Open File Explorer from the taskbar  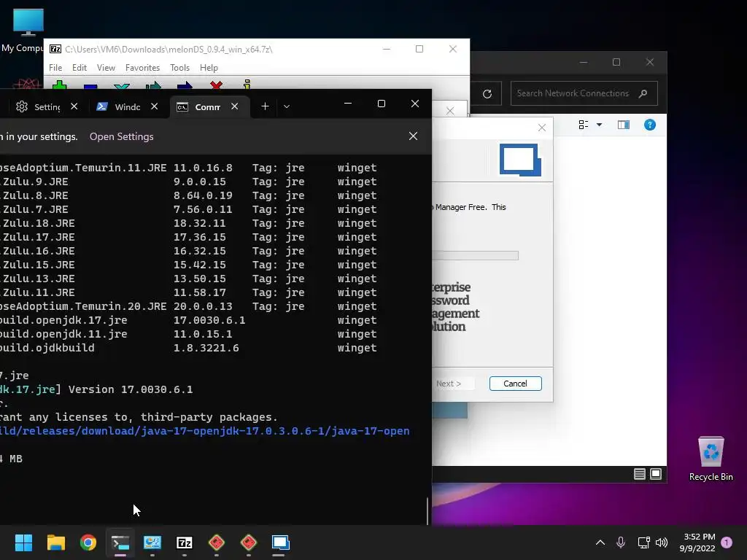pyautogui.click(x=55, y=542)
